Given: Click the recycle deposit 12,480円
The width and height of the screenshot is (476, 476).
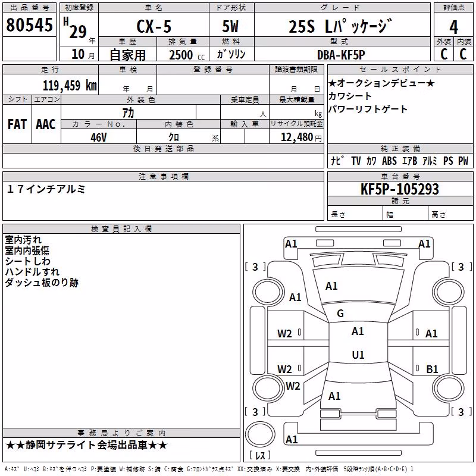Looking at the screenshot, I should [x=301, y=137].
